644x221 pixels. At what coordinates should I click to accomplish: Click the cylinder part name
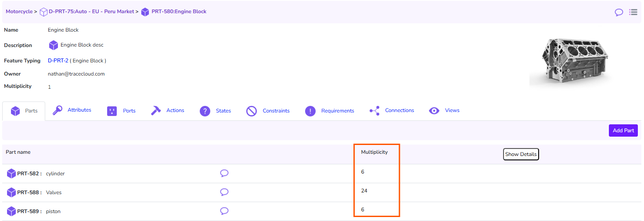pyautogui.click(x=55, y=174)
